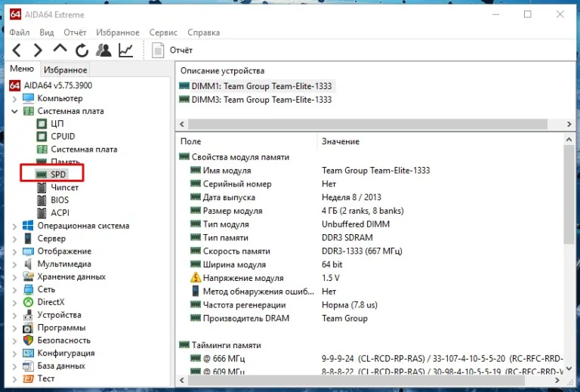
Task: Expand the Компьютер tree node
Action: [14, 99]
